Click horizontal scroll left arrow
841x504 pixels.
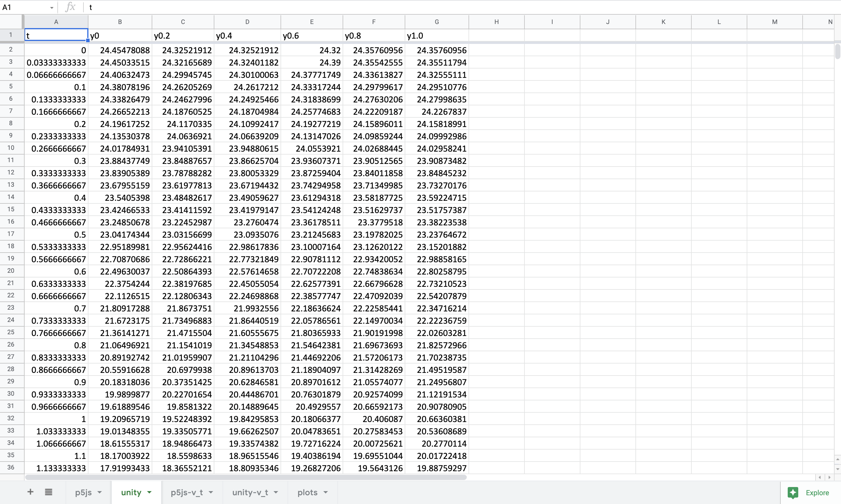click(820, 477)
